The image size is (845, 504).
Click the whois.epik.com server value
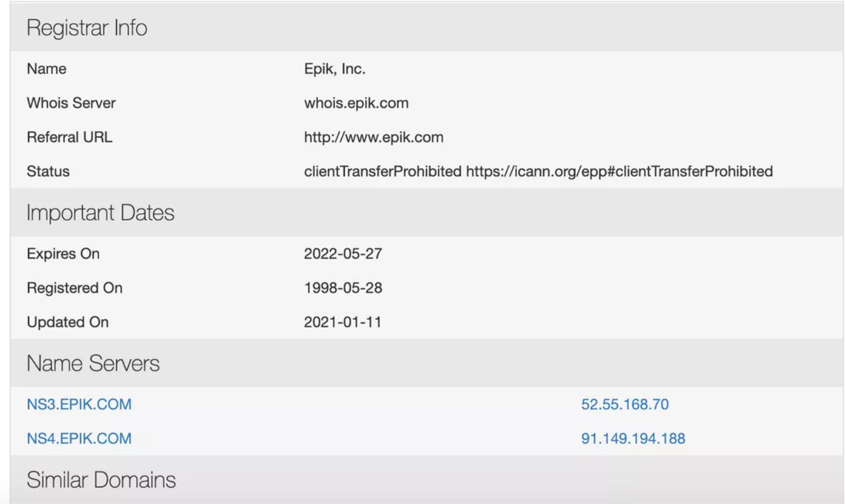click(x=356, y=103)
